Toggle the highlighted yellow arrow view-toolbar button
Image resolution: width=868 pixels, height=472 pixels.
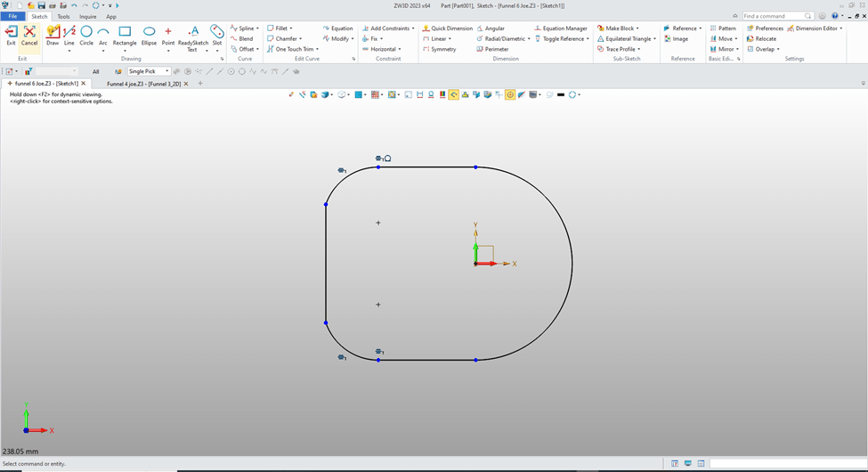click(x=453, y=94)
